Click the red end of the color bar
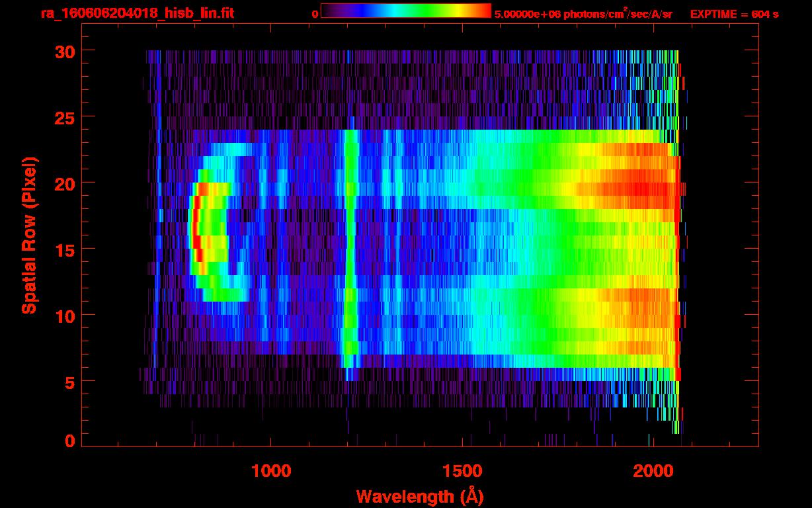The image size is (812, 508). (x=479, y=11)
